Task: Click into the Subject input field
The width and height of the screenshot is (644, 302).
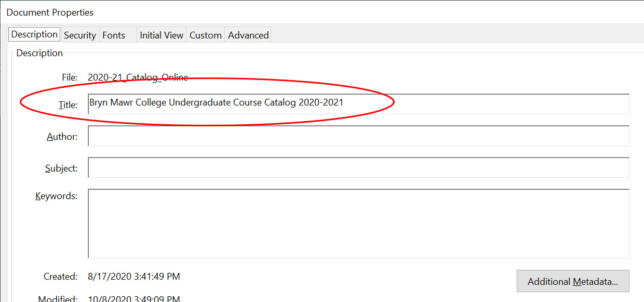Action: (358, 167)
